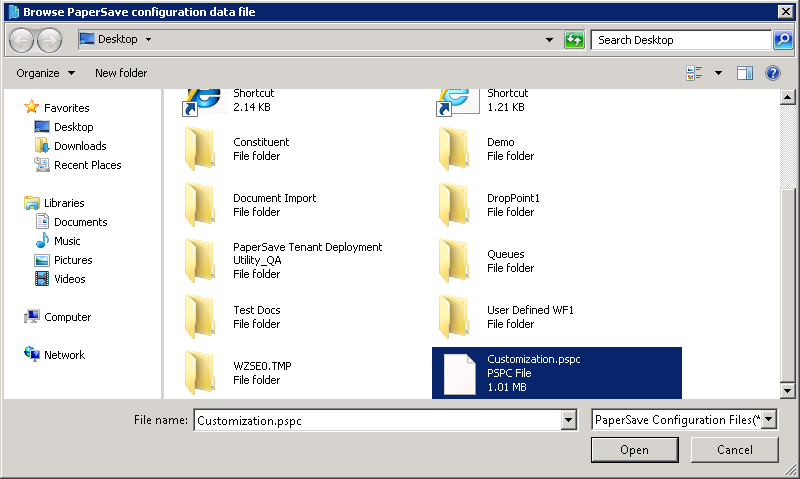
Task: Open Downloads in the navigation pane
Action: pyautogui.click(x=80, y=146)
